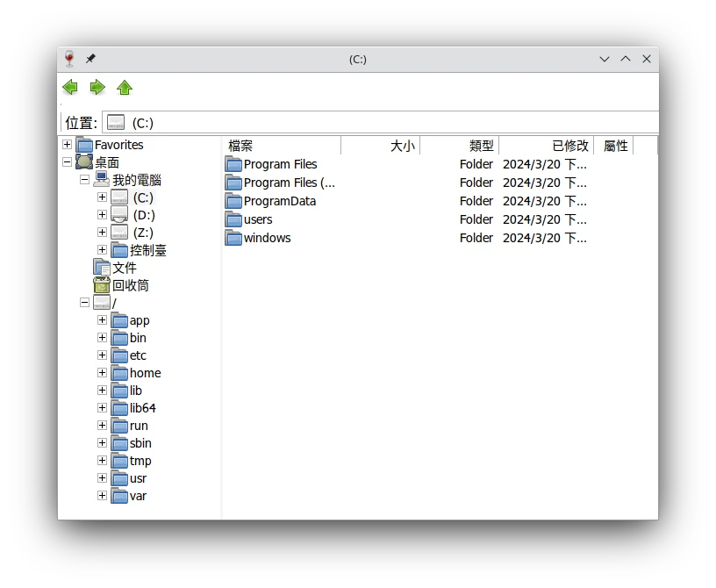The width and height of the screenshot is (716, 588).
Task: Click the Wine glass icon in title bar
Action: pyautogui.click(x=70, y=59)
